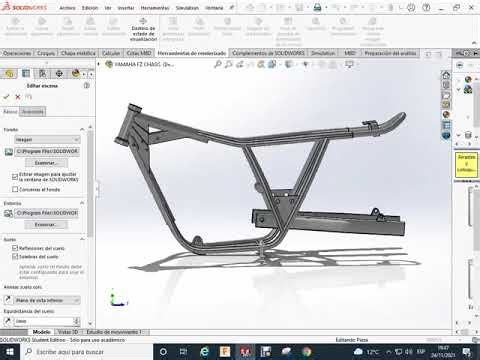Switch to the Avanzado tab in Editar escena

click(33, 112)
